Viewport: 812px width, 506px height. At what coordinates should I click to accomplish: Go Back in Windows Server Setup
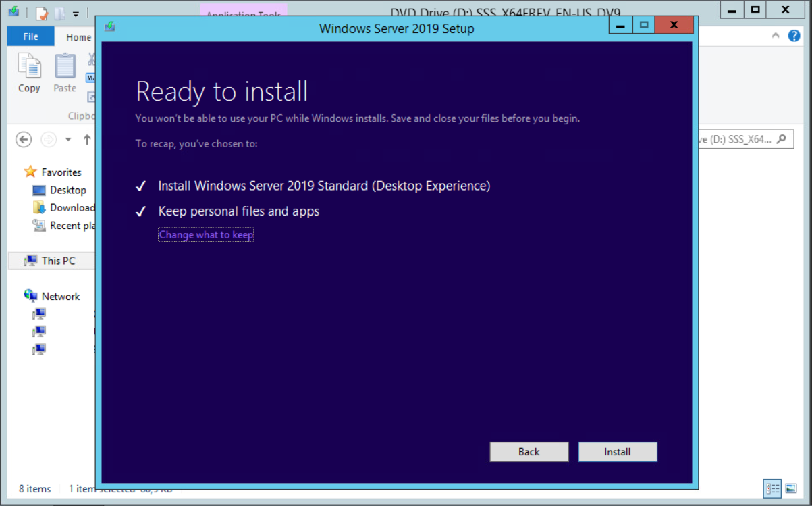[529, 452]
